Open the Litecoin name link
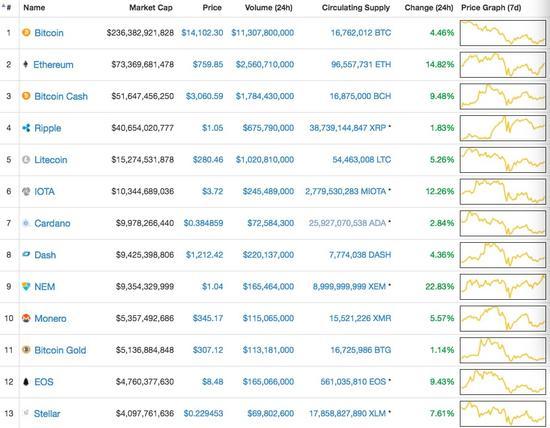 click(51, 160)
